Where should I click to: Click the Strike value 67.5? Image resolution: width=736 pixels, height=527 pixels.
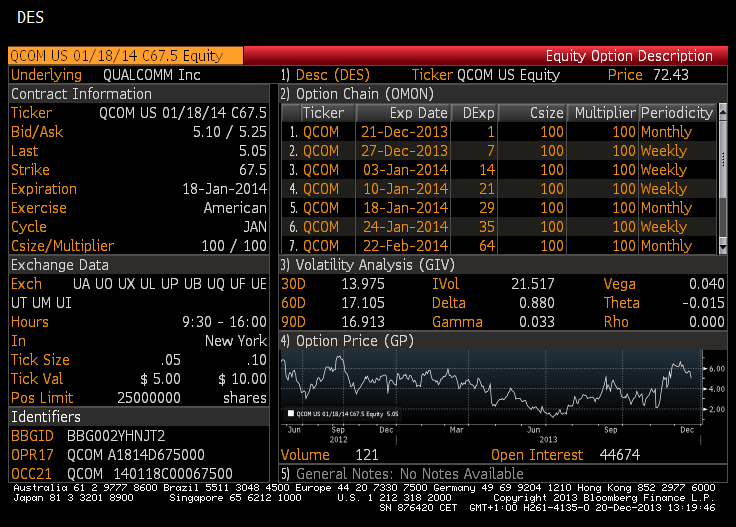point(253,170)
